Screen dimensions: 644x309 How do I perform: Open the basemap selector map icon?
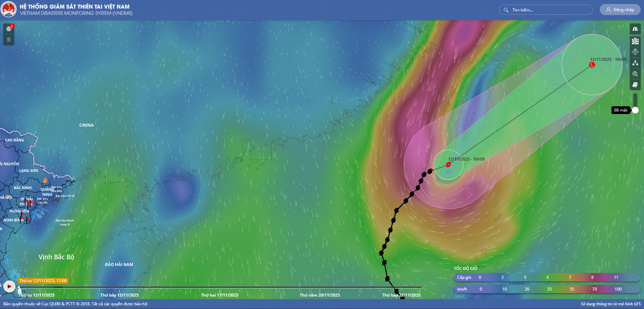pos(635,29)
